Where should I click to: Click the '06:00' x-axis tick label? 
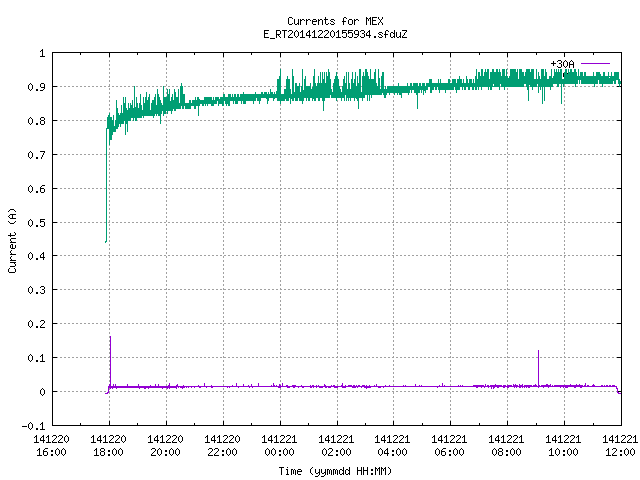click(449, 452)
